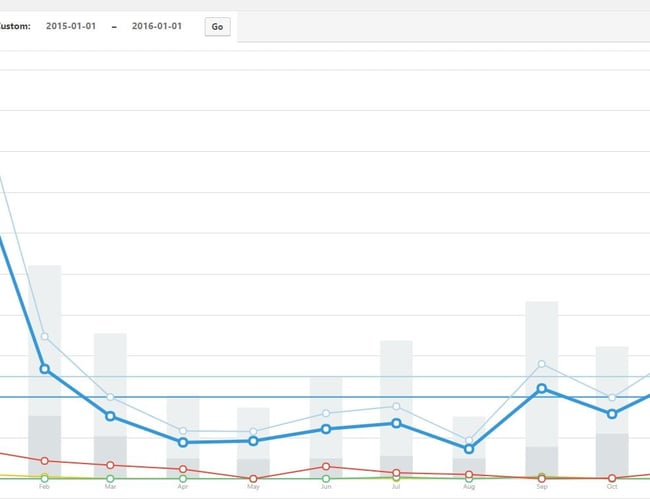Select thick blue line point for May
This screenshot has height=500, width=650.
pos(254,441)
